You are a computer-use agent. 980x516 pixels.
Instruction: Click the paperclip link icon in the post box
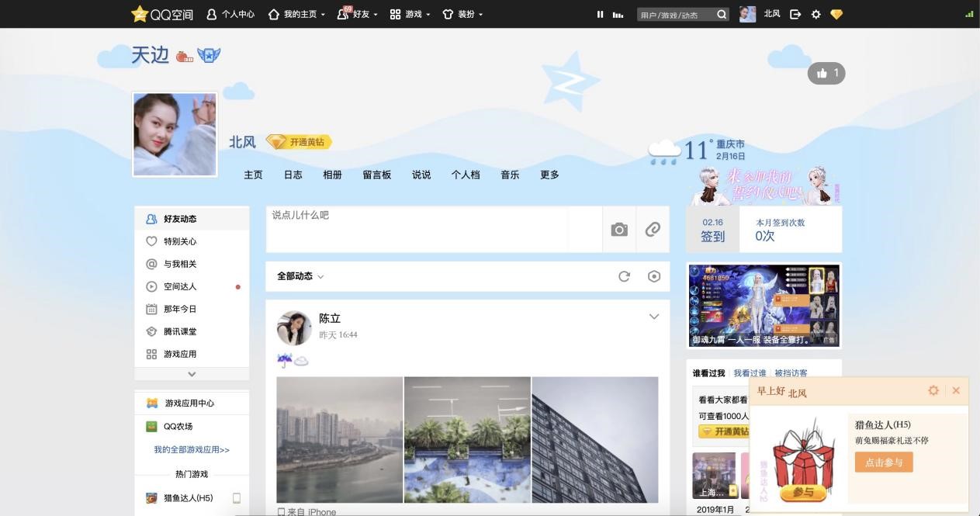pyautogui.click(x=652, y=230)
